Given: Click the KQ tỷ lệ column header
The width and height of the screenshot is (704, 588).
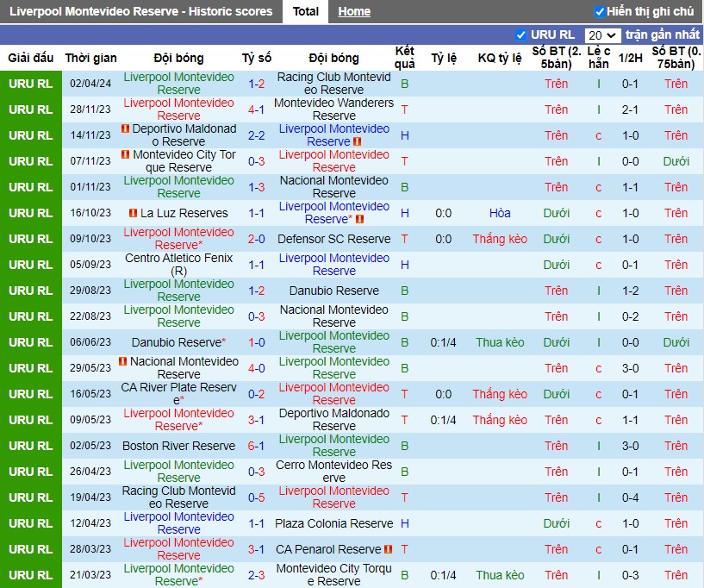Looking at the screenshot, I should [500, 58].
